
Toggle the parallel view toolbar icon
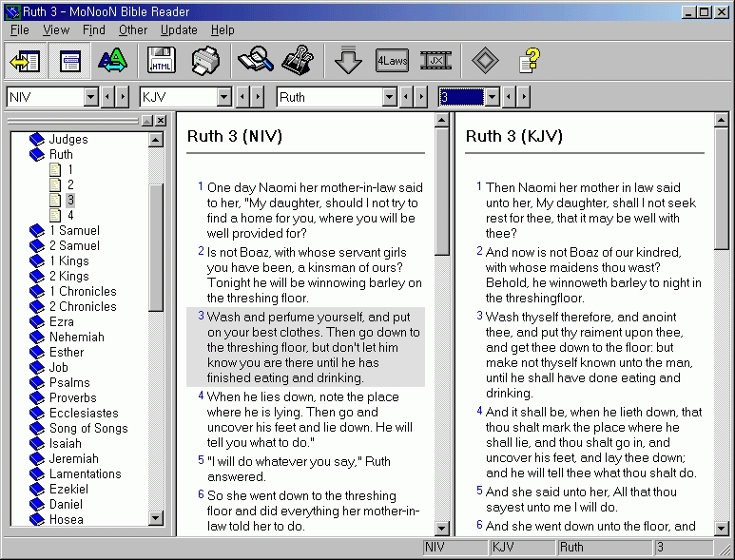[69, 61]
